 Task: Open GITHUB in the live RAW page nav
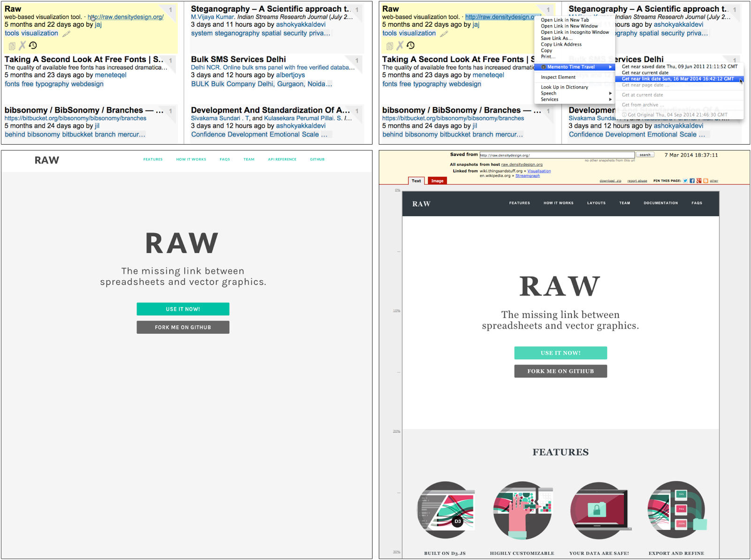317,160
